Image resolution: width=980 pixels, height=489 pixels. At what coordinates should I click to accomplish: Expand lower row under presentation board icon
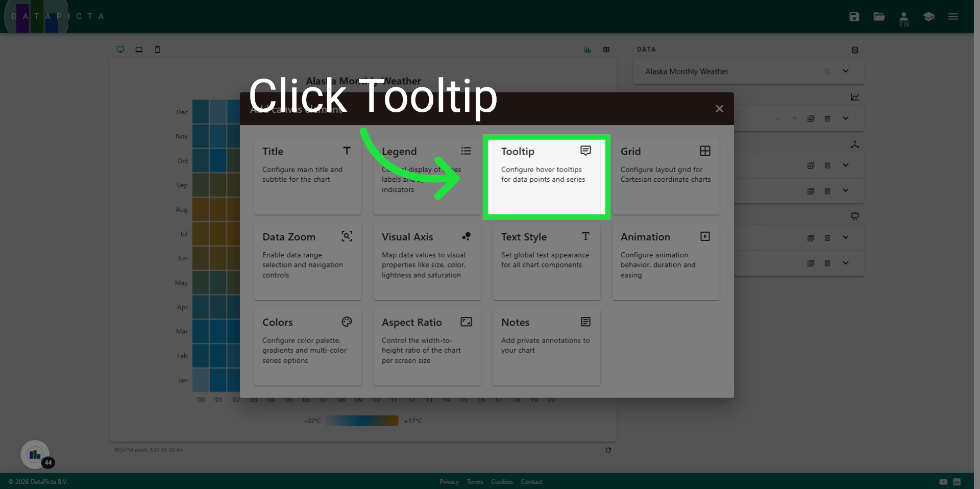point(846,263)
